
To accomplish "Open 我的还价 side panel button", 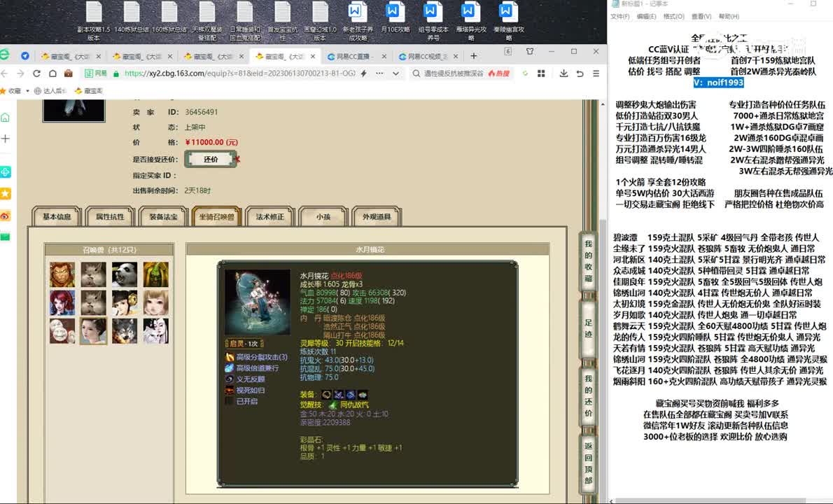I will 588,395.
